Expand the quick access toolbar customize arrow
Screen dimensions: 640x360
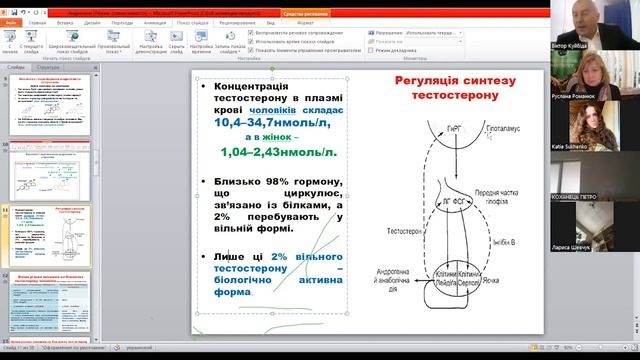[x=44, y=13]
